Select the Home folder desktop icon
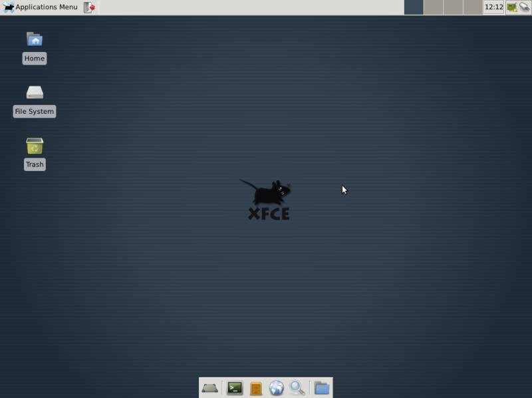 34,39
